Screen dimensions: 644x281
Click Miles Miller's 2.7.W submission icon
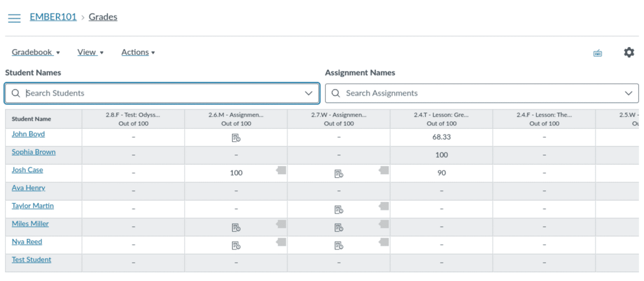[338, 228]
